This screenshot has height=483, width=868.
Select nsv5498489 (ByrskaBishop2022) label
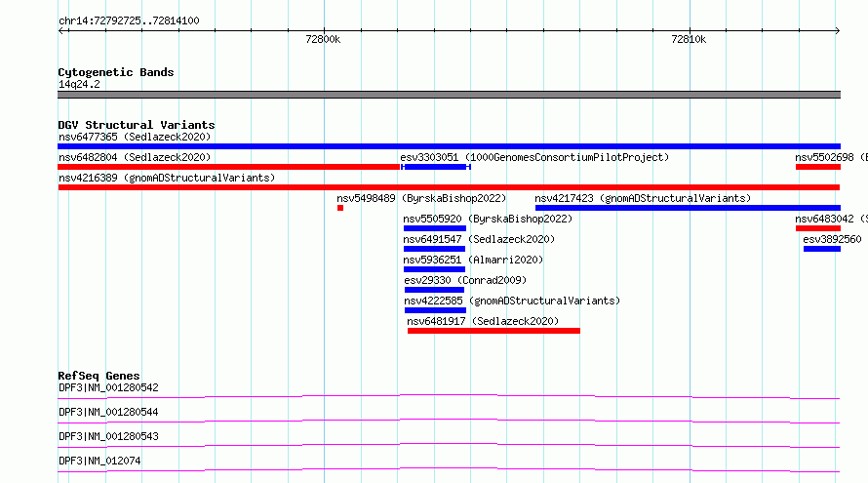tap(421, 198)
